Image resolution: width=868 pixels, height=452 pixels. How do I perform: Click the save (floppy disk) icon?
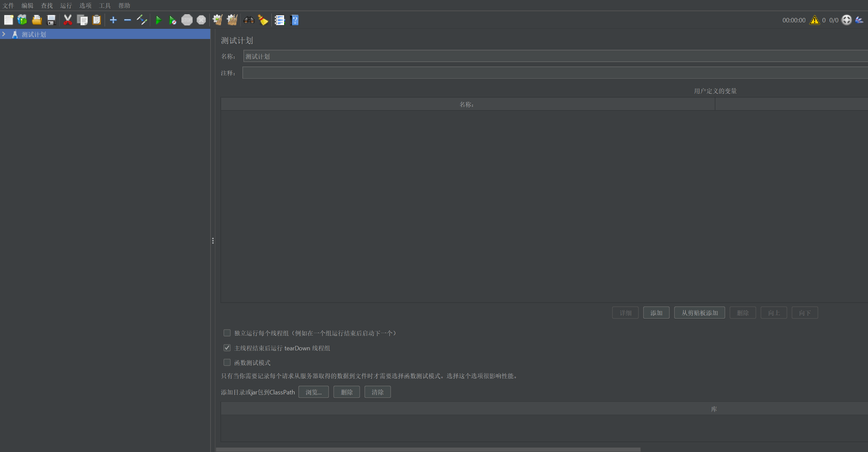[x=51, y=20]
